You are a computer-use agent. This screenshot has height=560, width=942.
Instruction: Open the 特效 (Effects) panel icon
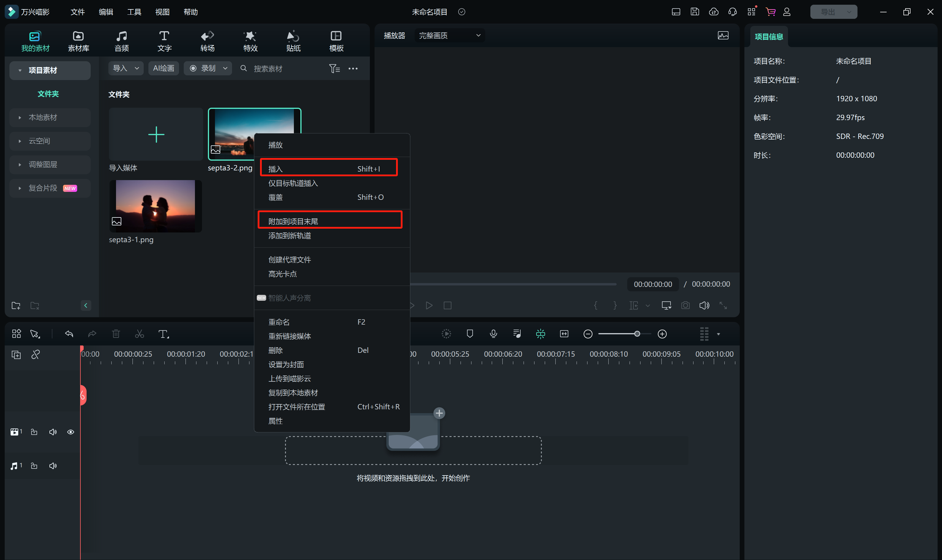(x=250, y=36)
